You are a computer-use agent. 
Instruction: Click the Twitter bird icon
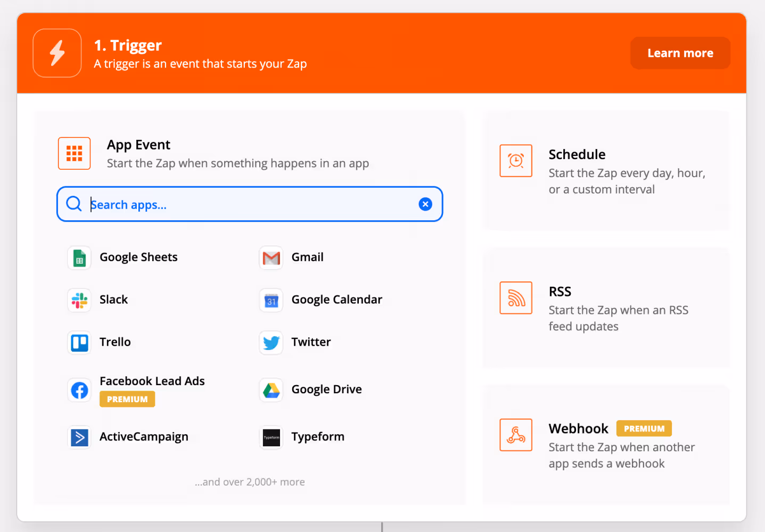point(271,343)
